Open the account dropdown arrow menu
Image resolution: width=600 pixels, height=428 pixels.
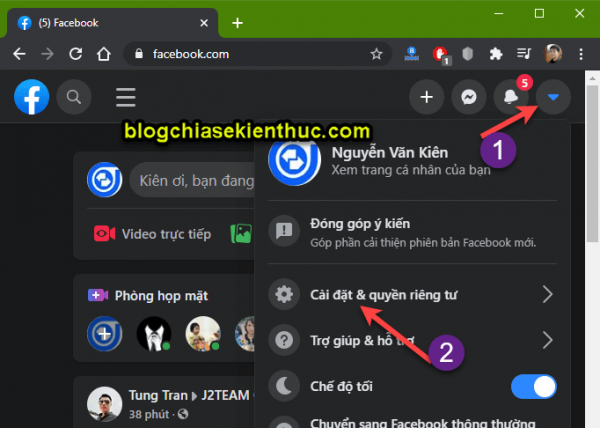(553, 97)
